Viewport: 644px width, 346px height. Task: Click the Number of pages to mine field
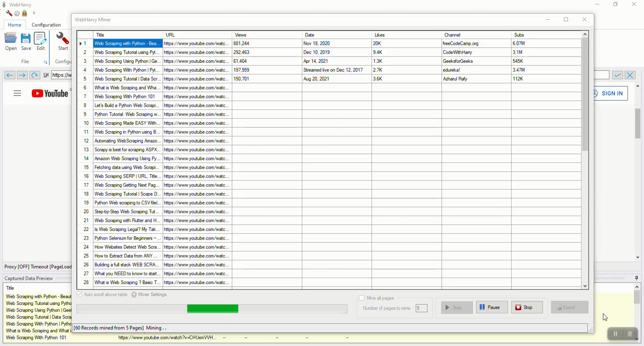(421, 308)
